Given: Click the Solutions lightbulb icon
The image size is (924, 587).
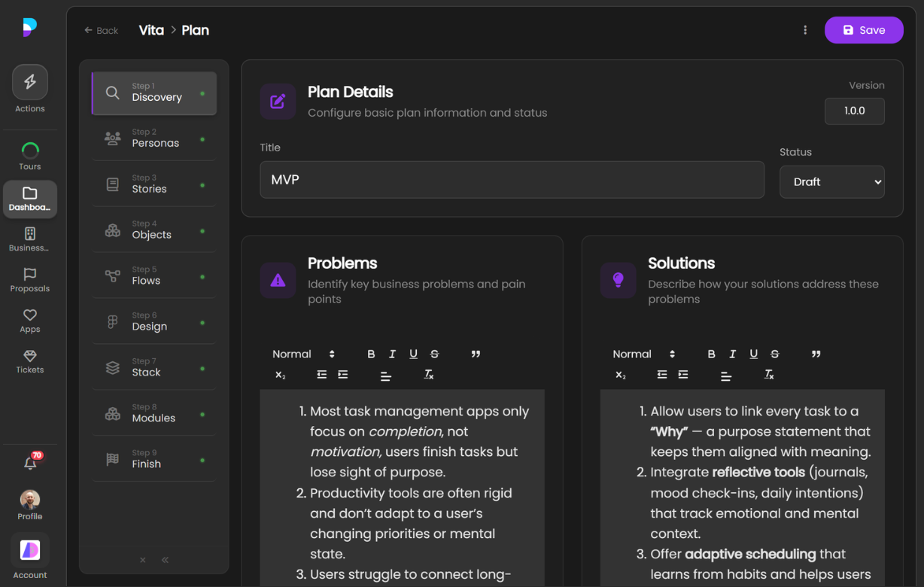Looking at the screenshot, I should point(618,280).
